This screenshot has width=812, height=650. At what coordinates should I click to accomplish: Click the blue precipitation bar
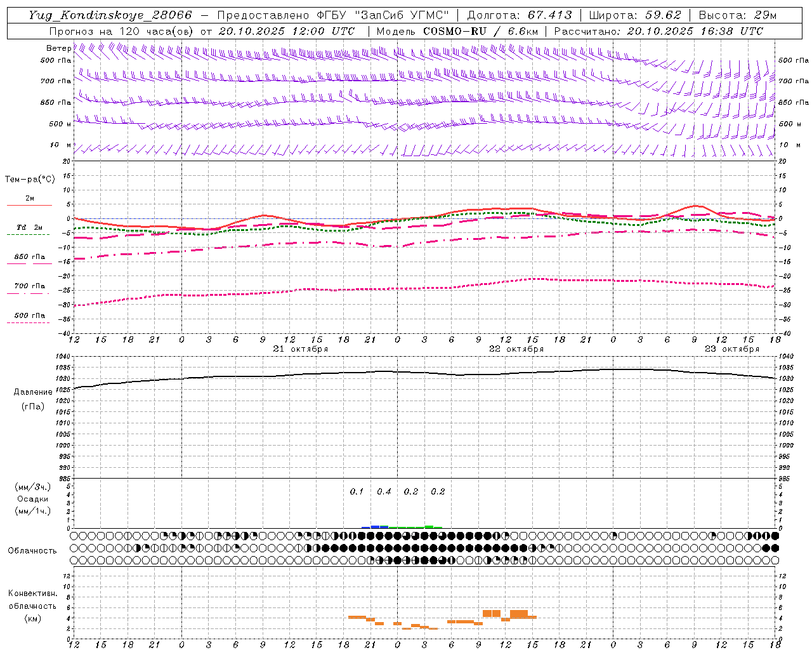(x=375, y=526)
